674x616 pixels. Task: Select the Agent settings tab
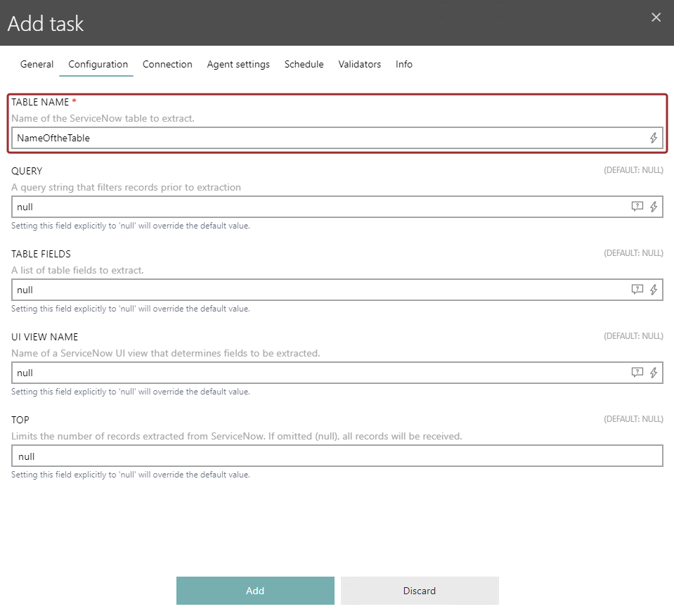[x=238, y=64]
